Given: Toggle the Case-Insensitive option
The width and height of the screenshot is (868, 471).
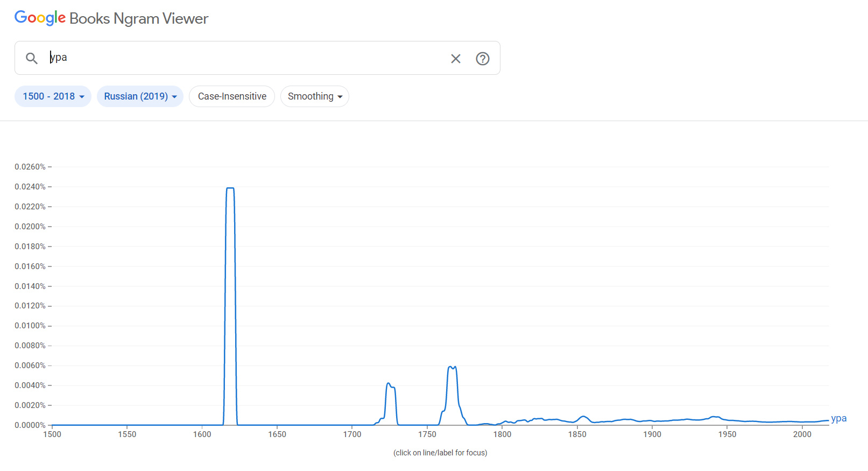Looking at the screenshot, I should (232, 96).
